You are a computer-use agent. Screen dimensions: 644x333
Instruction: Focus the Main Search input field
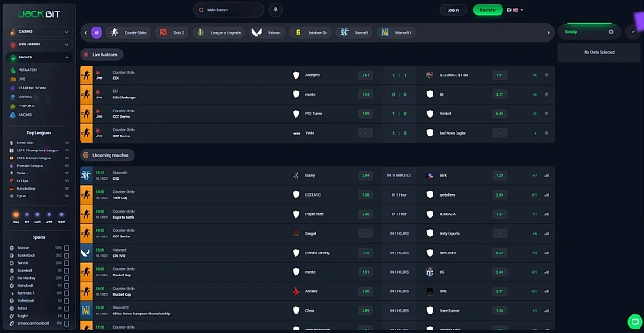point(228,10)
